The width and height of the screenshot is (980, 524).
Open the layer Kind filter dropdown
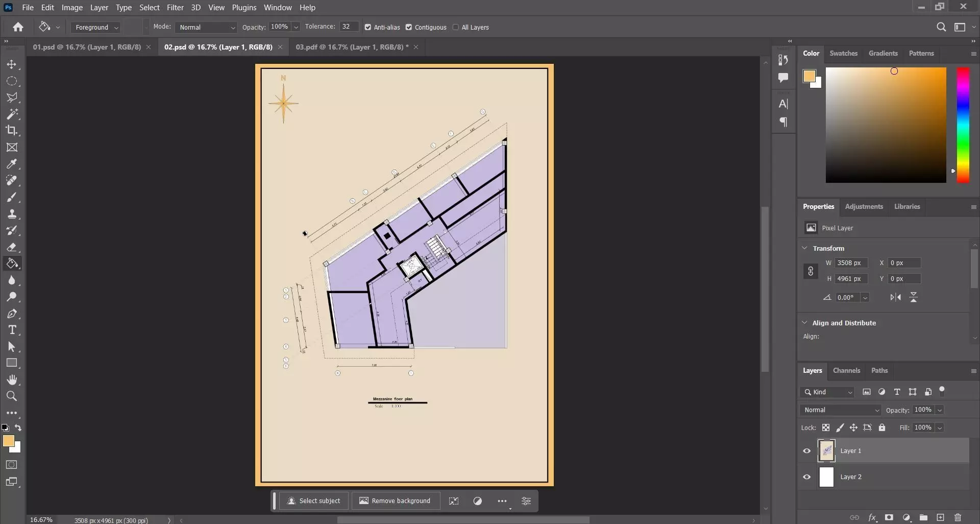coord(827,392)
